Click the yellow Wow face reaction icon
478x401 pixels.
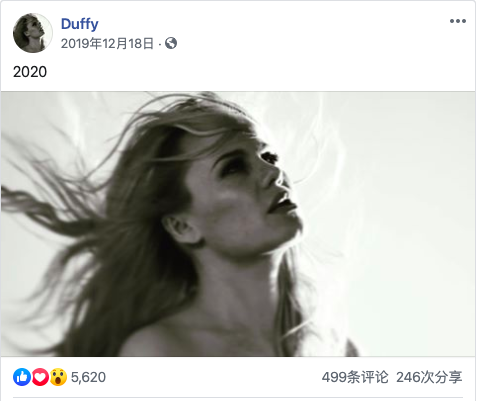(58, 377)
